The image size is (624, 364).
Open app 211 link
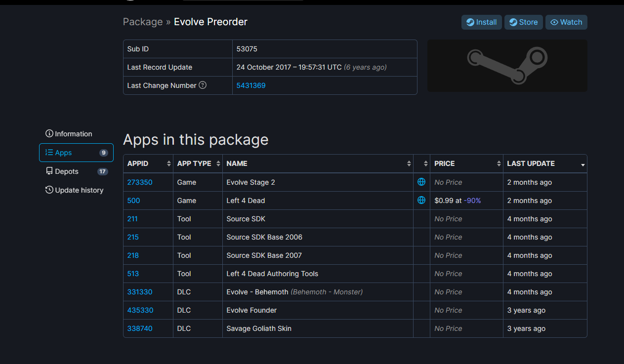coord(132,219)
